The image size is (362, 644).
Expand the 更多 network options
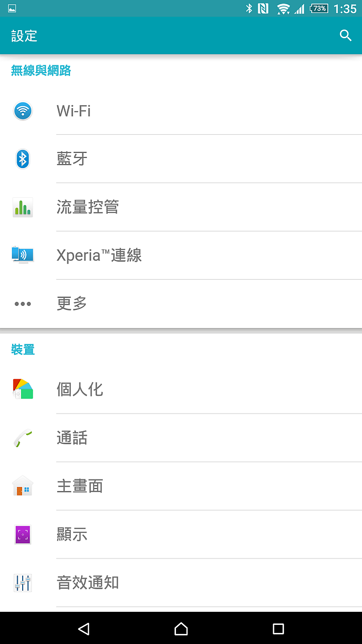[181, 304]
